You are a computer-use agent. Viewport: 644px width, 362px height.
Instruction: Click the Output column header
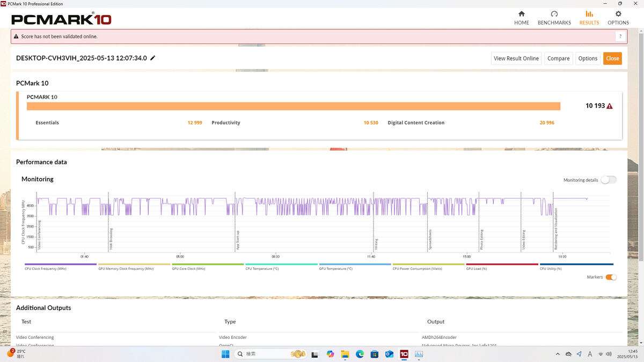tap(436, 322)
